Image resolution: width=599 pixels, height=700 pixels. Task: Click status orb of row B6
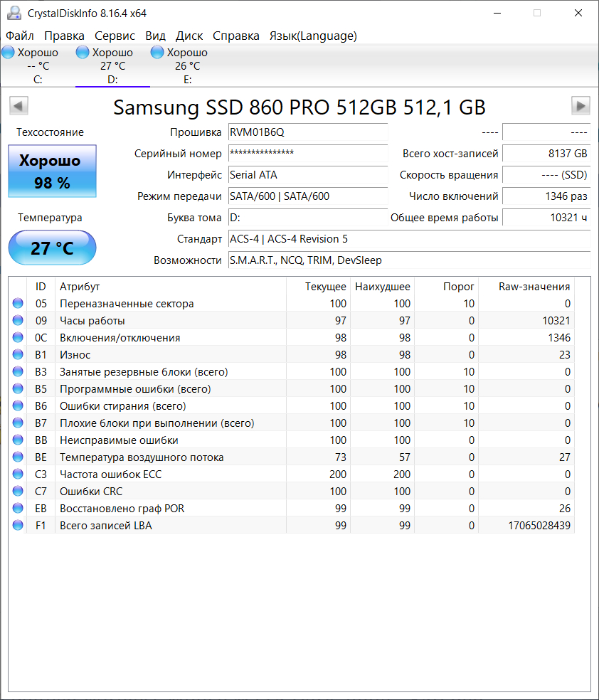18,405
